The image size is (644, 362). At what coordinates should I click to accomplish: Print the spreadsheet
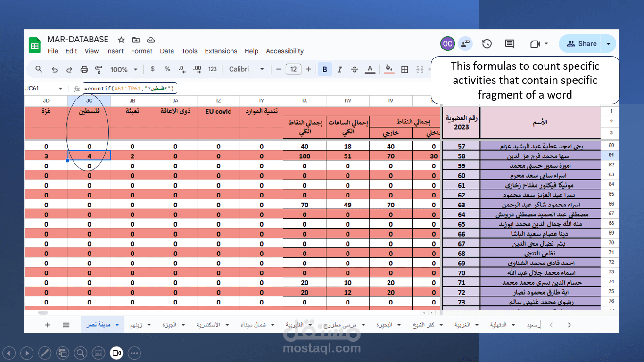tap(84, 69)
